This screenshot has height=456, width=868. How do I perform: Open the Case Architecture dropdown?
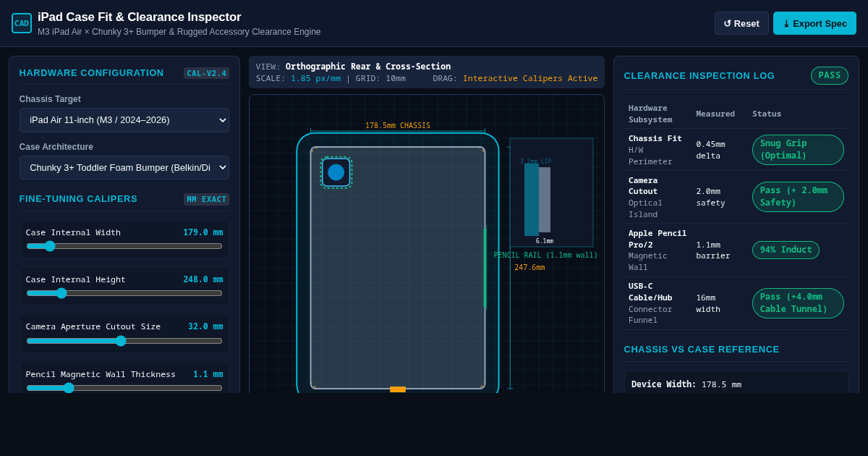point(124,168)
